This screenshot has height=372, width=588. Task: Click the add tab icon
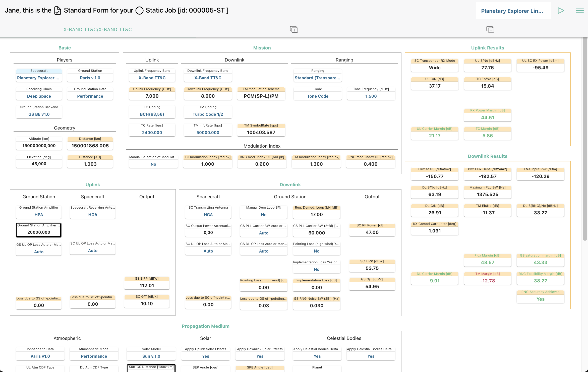pos(294,29)
